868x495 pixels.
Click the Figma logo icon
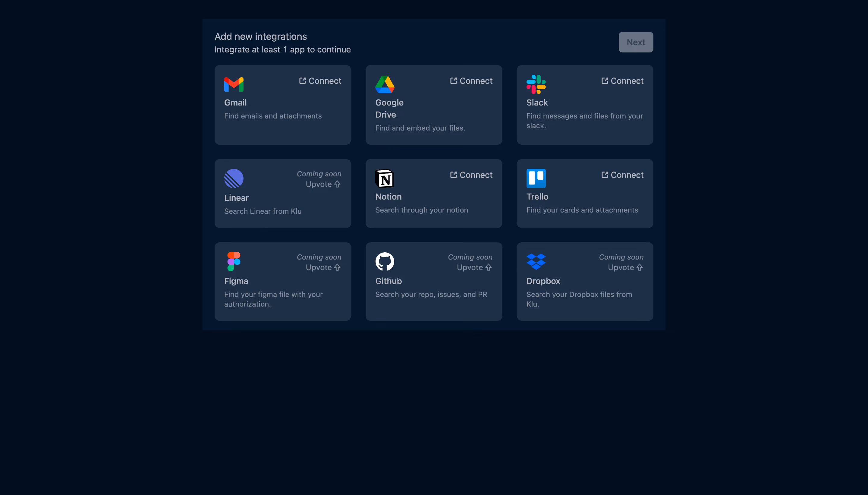coord(234,262)
